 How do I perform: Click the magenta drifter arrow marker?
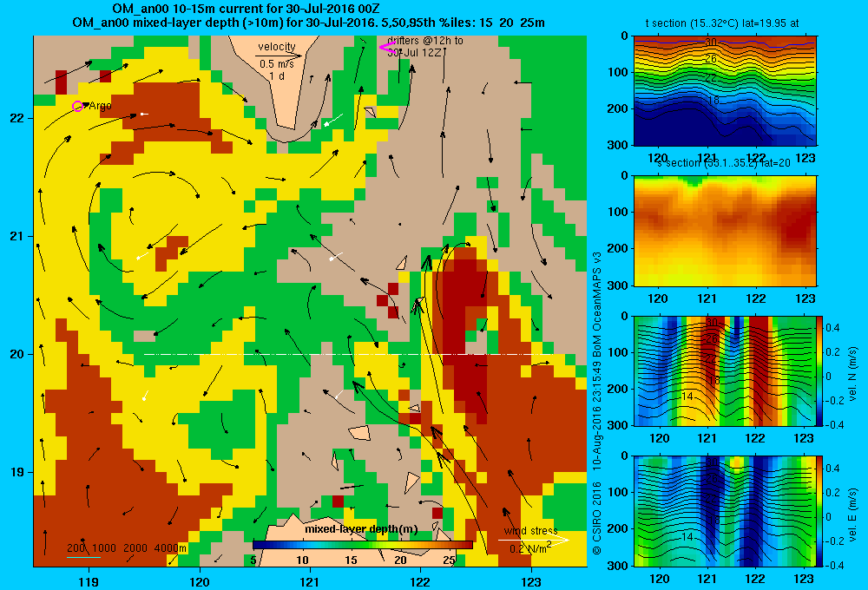tap(387, 48)
